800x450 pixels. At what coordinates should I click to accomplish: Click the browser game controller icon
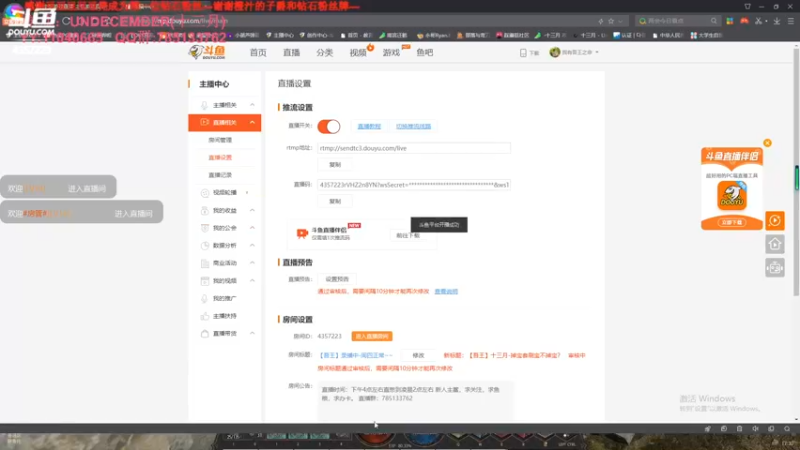click(x=744, y=21)
